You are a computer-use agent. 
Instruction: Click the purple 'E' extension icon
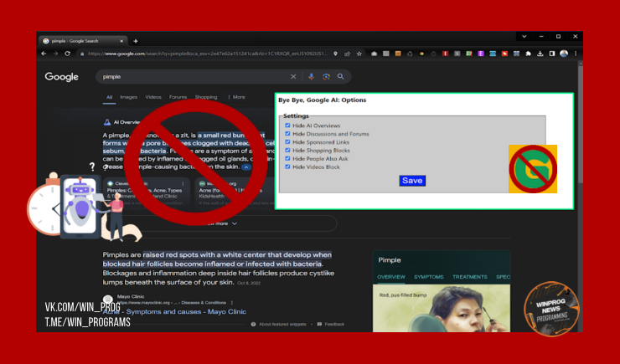481,54
